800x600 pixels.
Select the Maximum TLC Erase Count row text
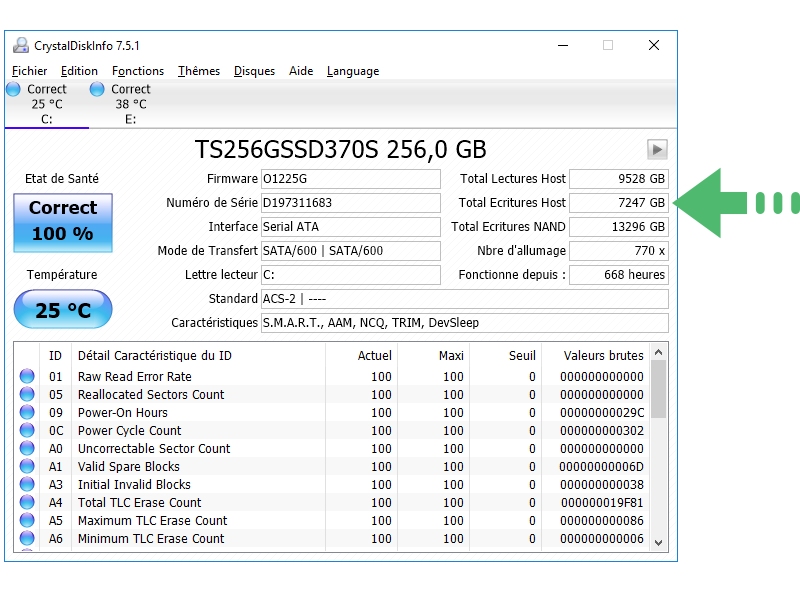(x=153, y=520)
